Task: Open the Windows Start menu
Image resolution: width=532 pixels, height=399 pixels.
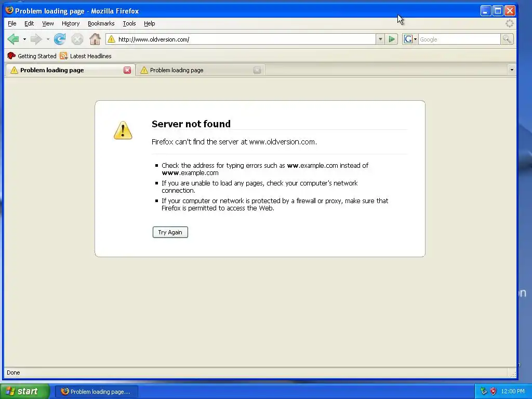Action: 25,391
